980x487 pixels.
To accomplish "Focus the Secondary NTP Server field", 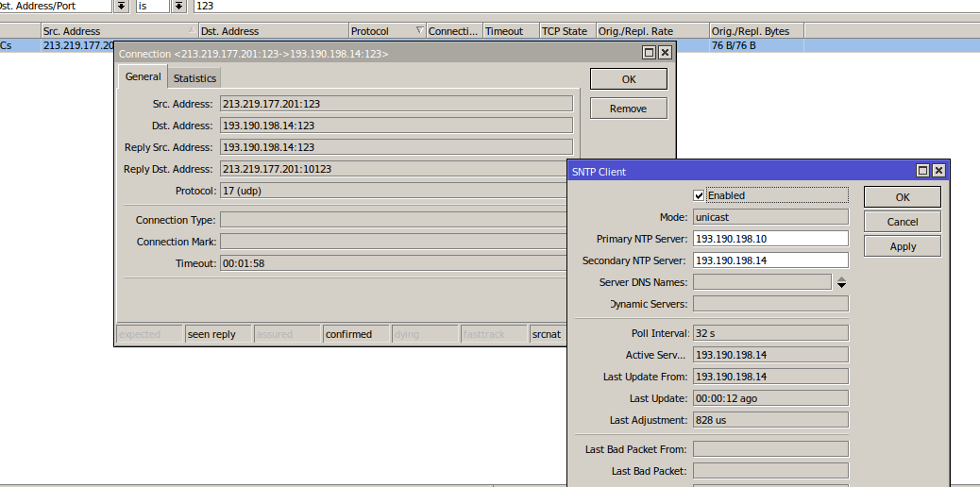I will [769, 260].
